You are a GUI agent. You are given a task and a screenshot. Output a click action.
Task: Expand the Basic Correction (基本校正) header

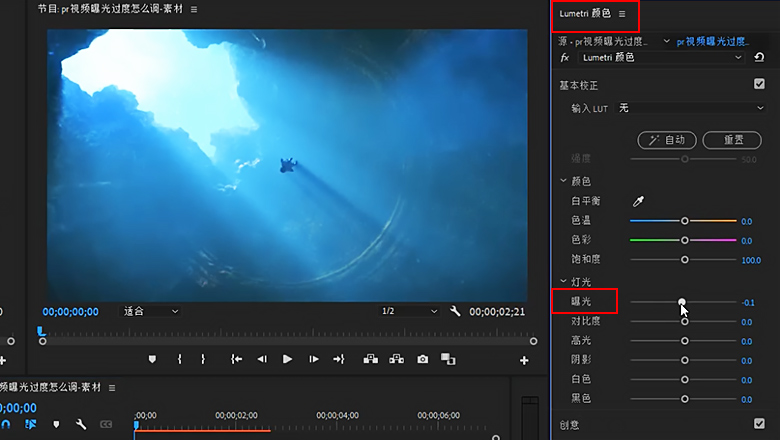coord(578,86)
